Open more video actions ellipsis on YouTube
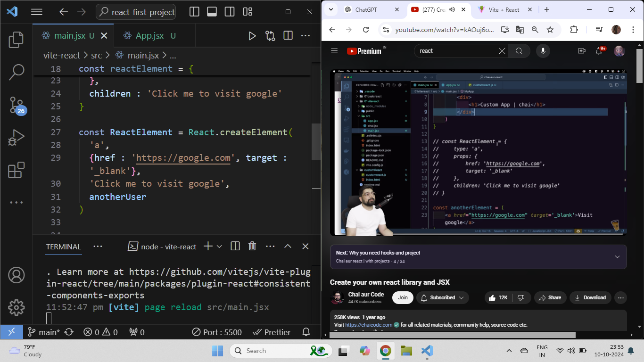Screen dimensions: 644x362 coord(620,297)
